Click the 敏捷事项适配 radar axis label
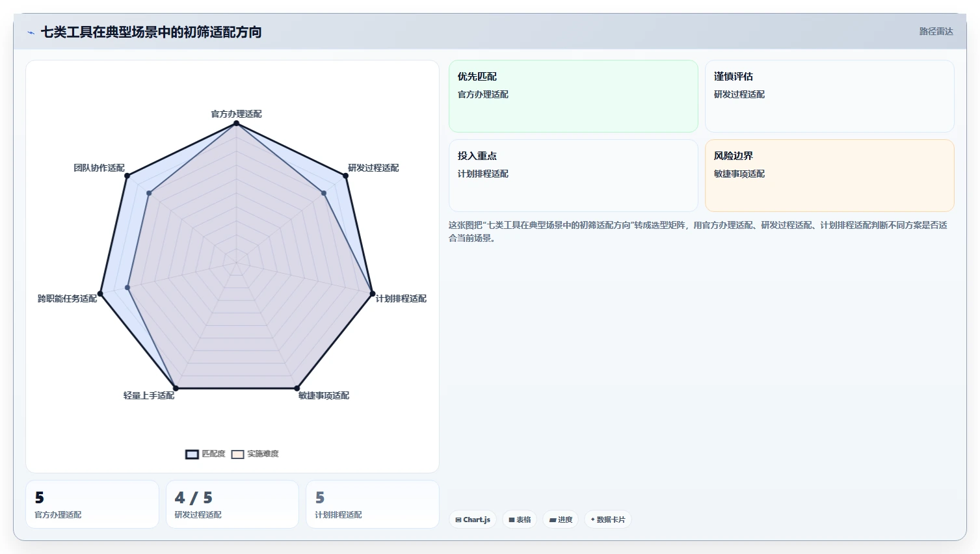This screenshot has width=980, height=554. point(324,395)
